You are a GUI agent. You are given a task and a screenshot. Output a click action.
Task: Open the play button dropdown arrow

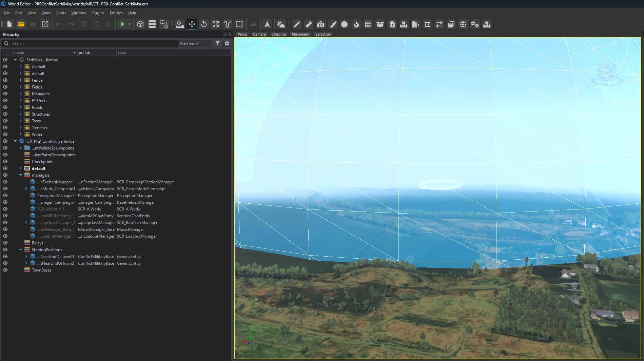click(129, 24)
